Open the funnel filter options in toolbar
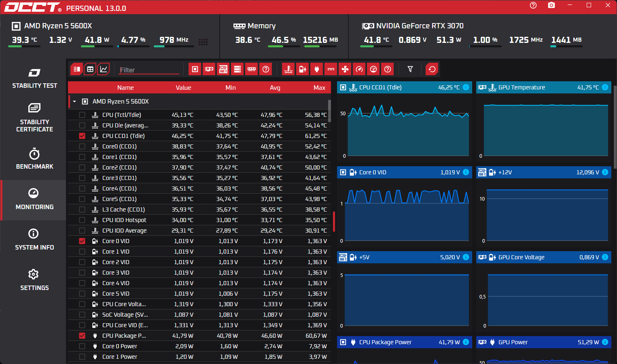Image resolution: width=617 pixels, height=364 pixels. coord(410,69)
